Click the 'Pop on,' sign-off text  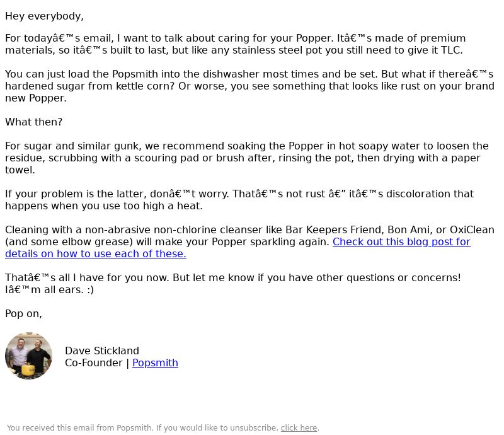(x=23, y=314)
